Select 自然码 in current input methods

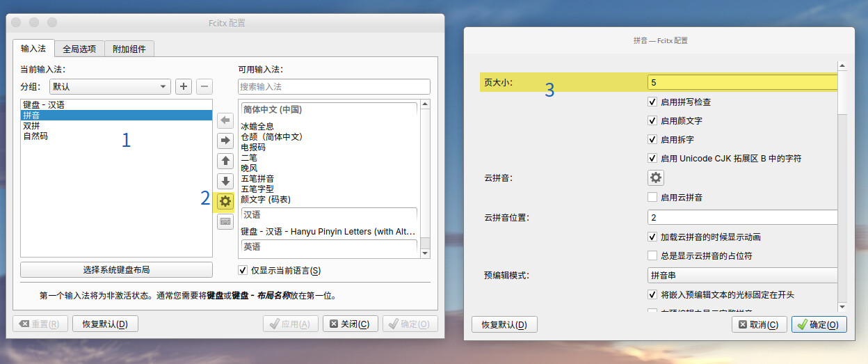point(116,136)
